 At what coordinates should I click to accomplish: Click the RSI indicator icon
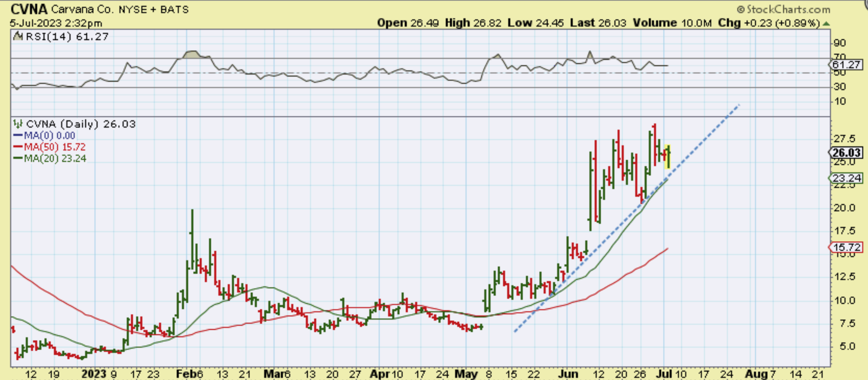pyautogui.click(x=18, y=36)
